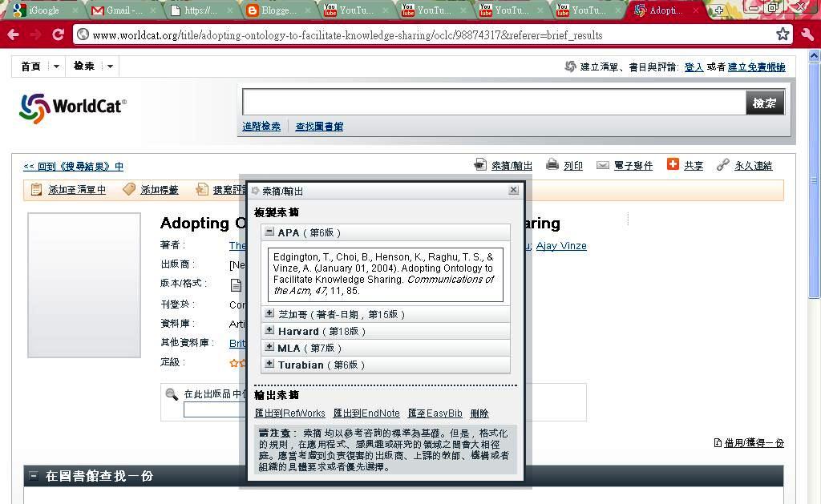The height and width of the screenshot is (504, 821).
Task: Close the 索摘/輸出 dialog
Action: 514,190
